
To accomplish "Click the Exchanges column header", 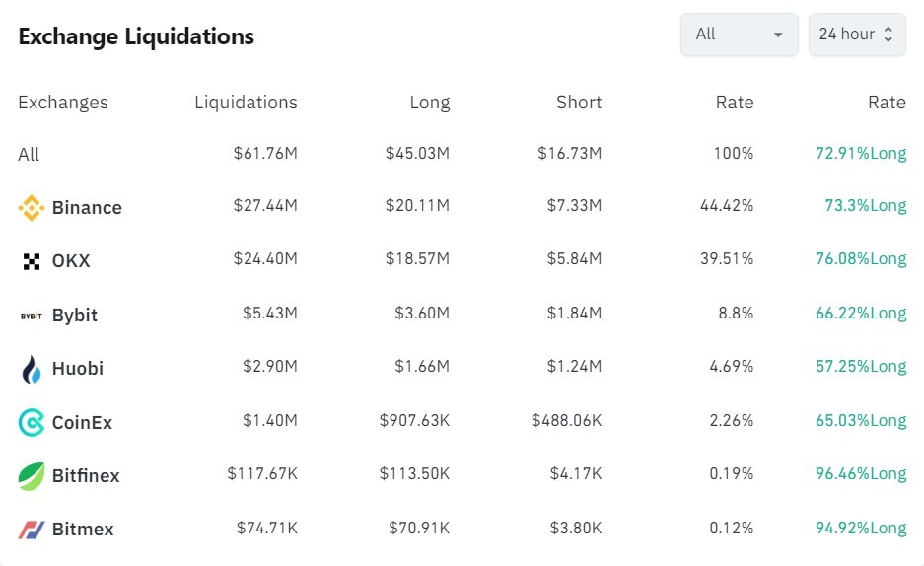I will (63, 103).
